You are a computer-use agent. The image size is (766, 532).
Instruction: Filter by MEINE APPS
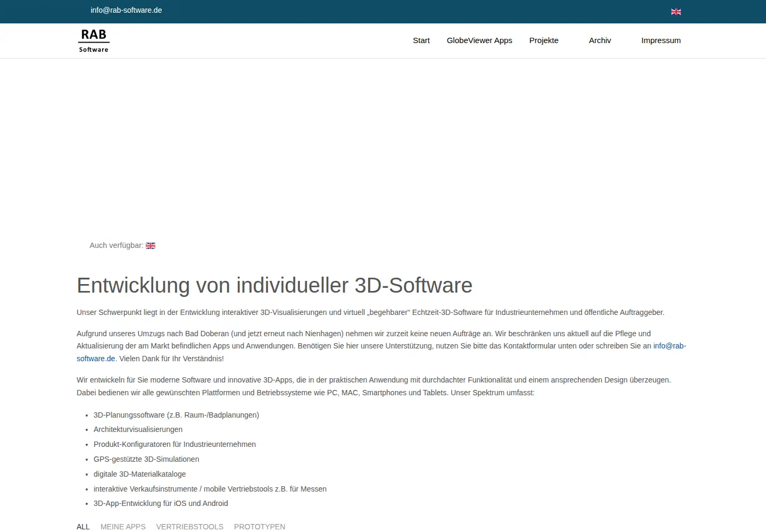(123, 527)
